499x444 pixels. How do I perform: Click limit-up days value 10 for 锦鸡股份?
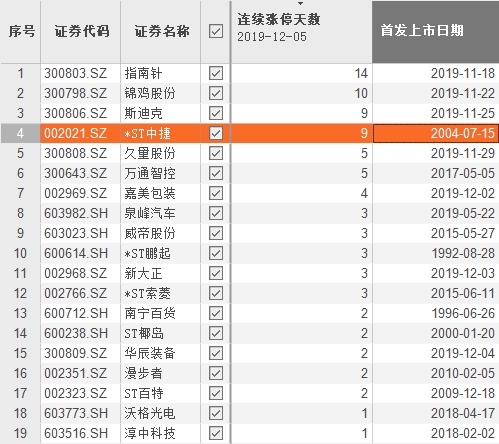[361, 93]
